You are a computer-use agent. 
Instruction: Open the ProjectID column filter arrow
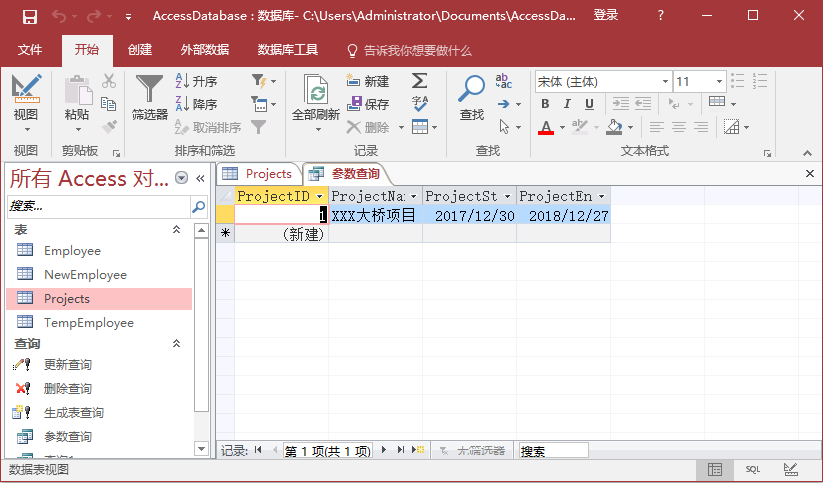(x=320, y=197)
